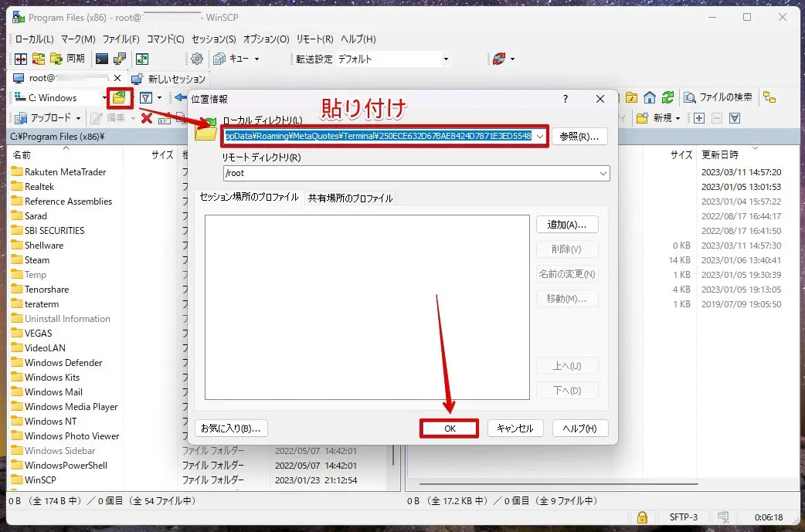The height and width of the screenshot is (532, 805).
Task: Click the lock icon in status bar
Action: click(641, 517)
